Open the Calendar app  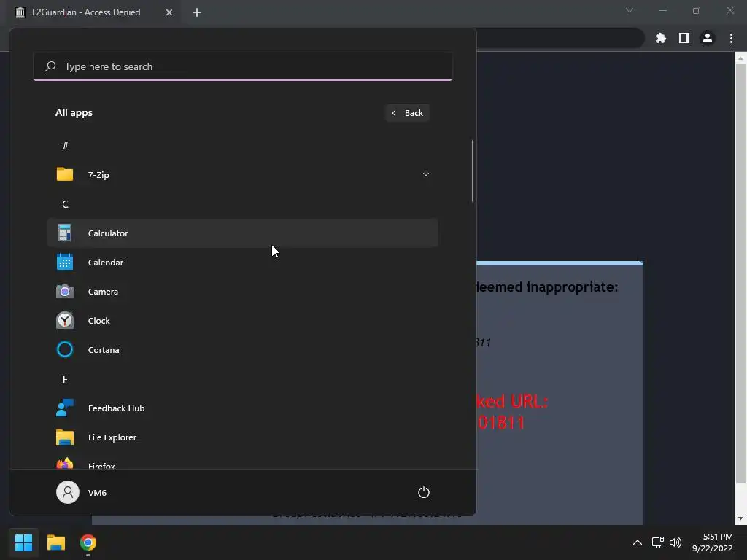(242, 262)
